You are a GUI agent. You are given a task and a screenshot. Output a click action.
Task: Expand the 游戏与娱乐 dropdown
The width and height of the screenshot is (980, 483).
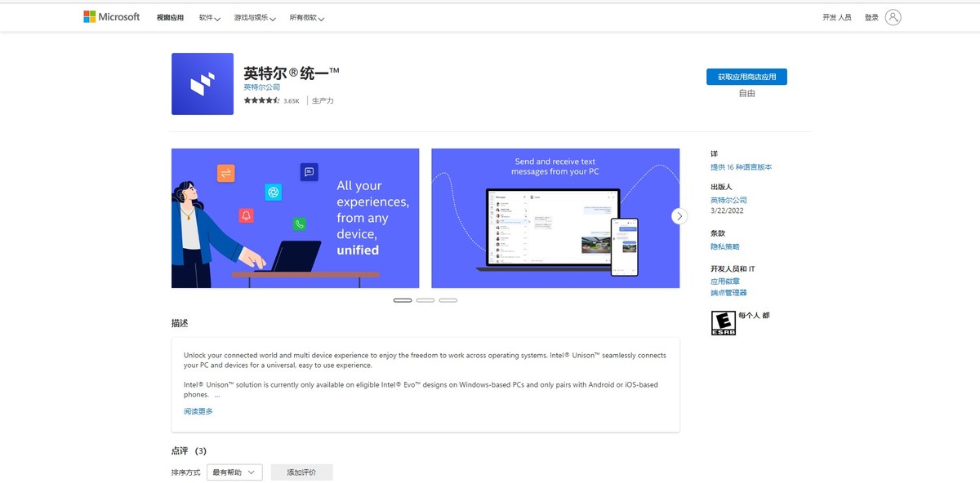tap(253, 16)
